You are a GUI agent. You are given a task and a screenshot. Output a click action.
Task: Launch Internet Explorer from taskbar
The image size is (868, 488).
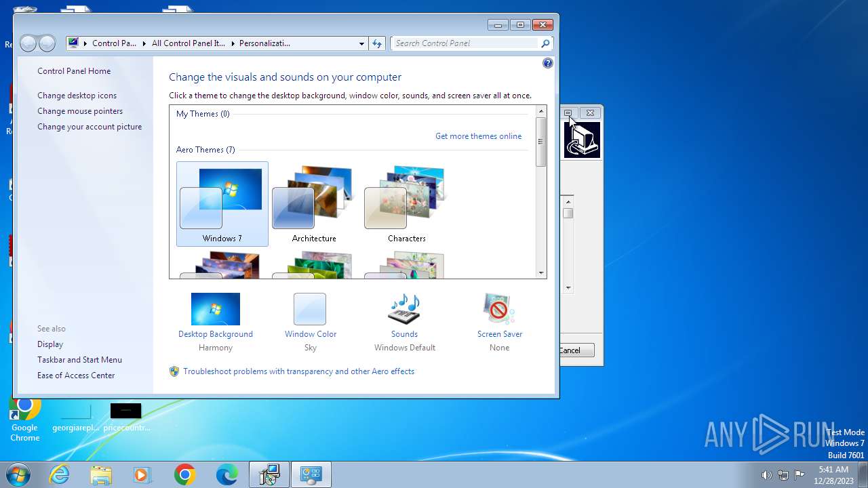click(x=60, y=475)
